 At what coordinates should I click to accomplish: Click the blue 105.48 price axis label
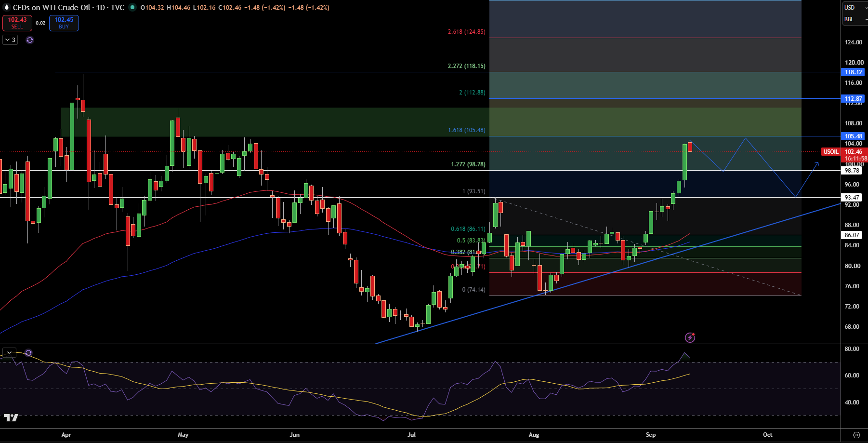[853, 136]
